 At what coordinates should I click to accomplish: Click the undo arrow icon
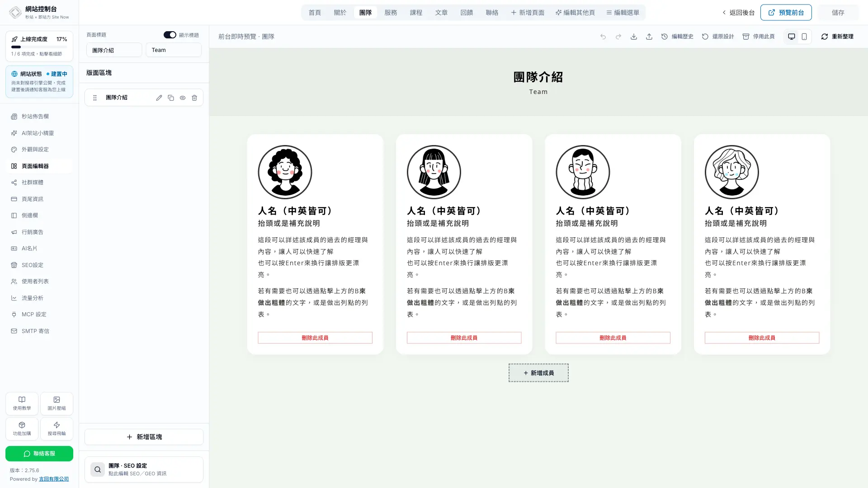pos(603,37)
